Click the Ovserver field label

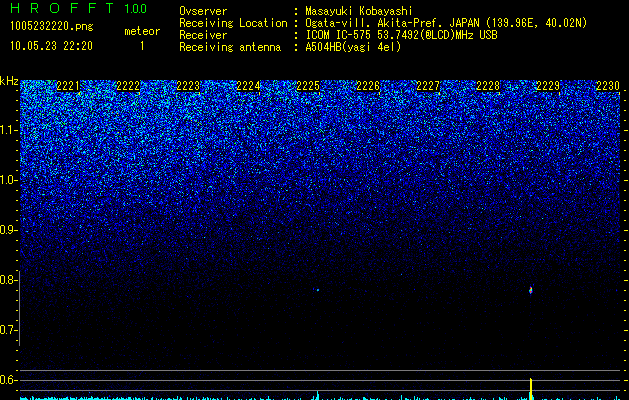(203, 11)
